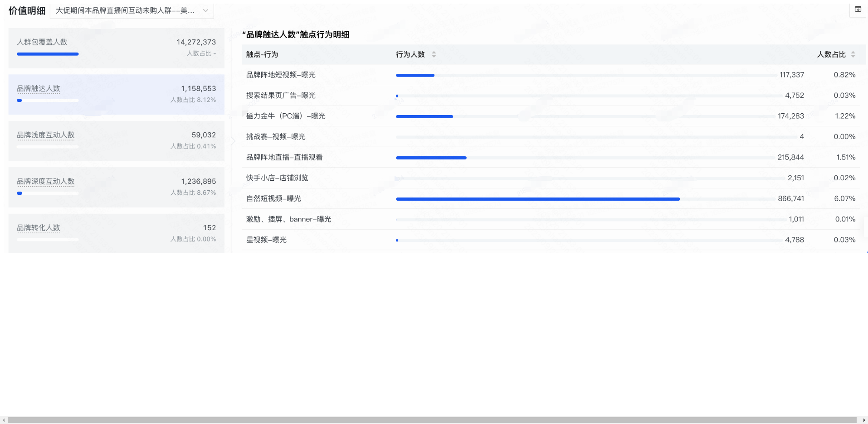Open the audience segment dropdown

pyautogui.click(x=132, y=10)
